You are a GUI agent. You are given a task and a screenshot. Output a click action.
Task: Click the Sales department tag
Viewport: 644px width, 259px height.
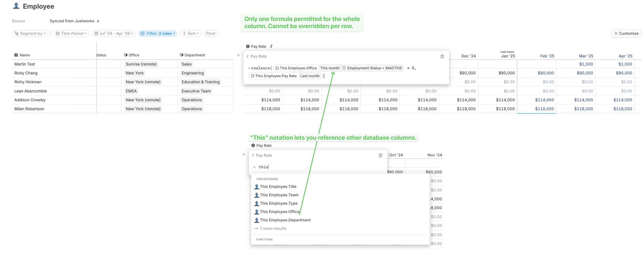(187, 64)
